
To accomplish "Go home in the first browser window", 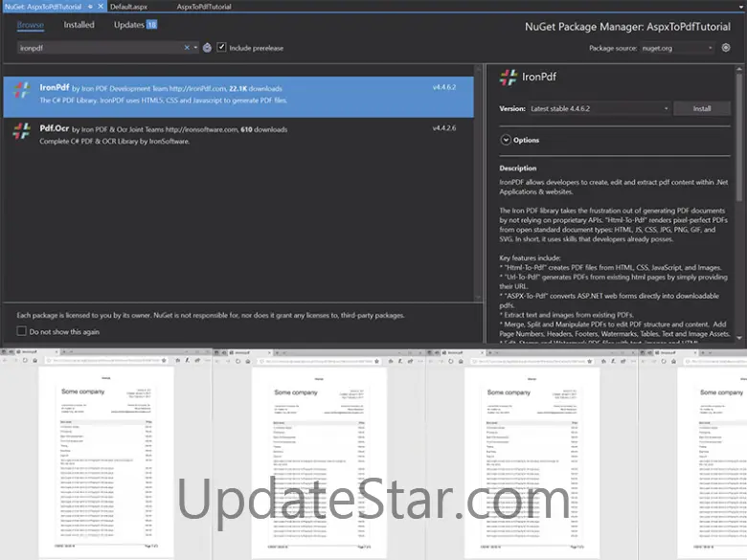I will (x=34, y=361).
